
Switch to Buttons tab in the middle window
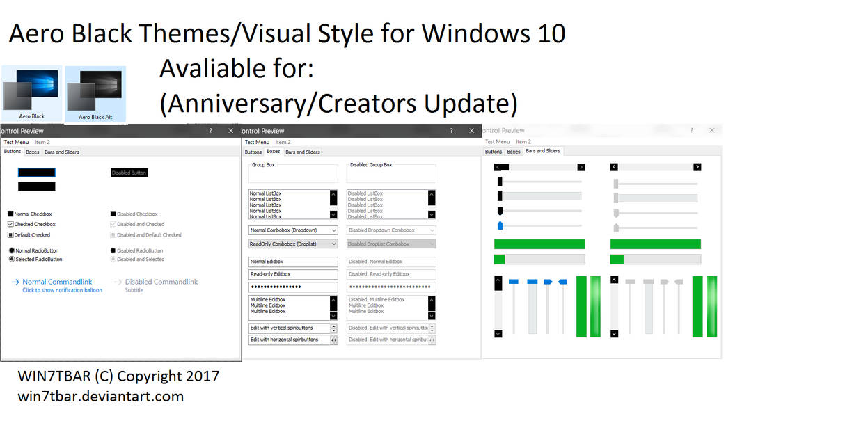(253, 152)
